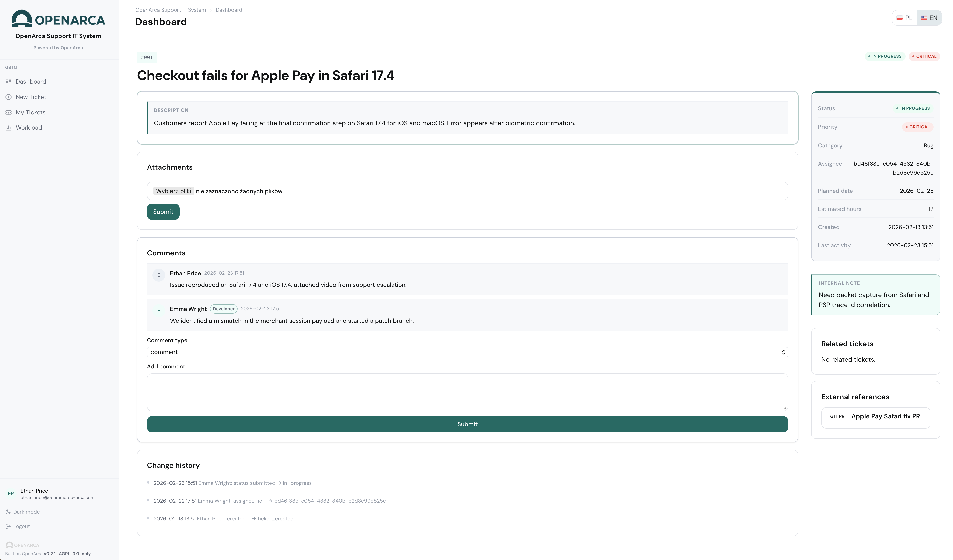Click the Dashboard grid icon
Image resolution: width=953 pixels, height=560 pixels.
(x=8, y=82)
